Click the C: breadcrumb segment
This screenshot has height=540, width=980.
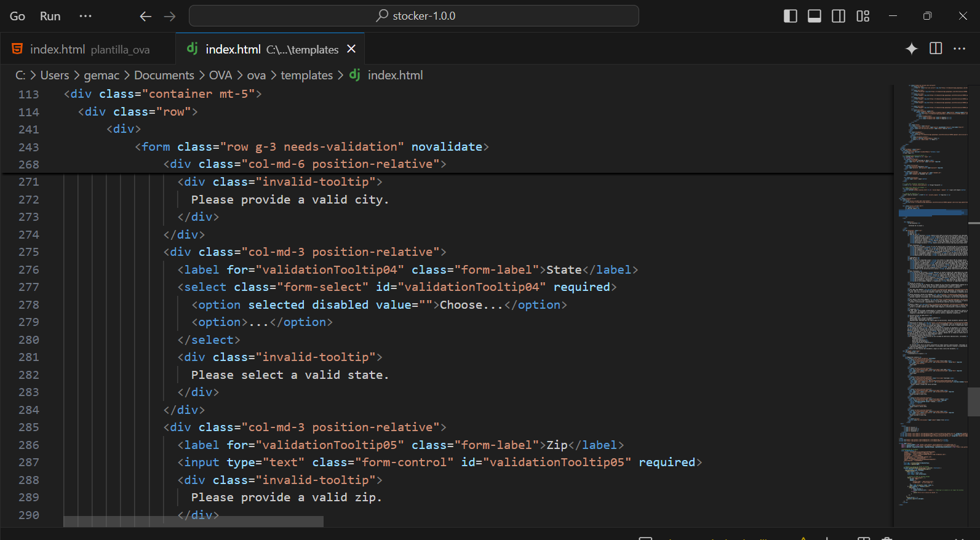point(20,75)
